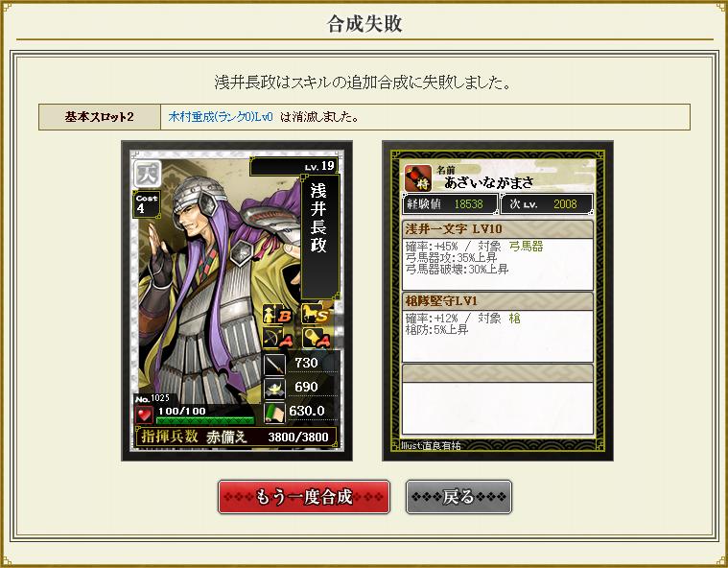Click the sword attack stat icon
This screenshot has width=728, height=568.
click(274, 364)
